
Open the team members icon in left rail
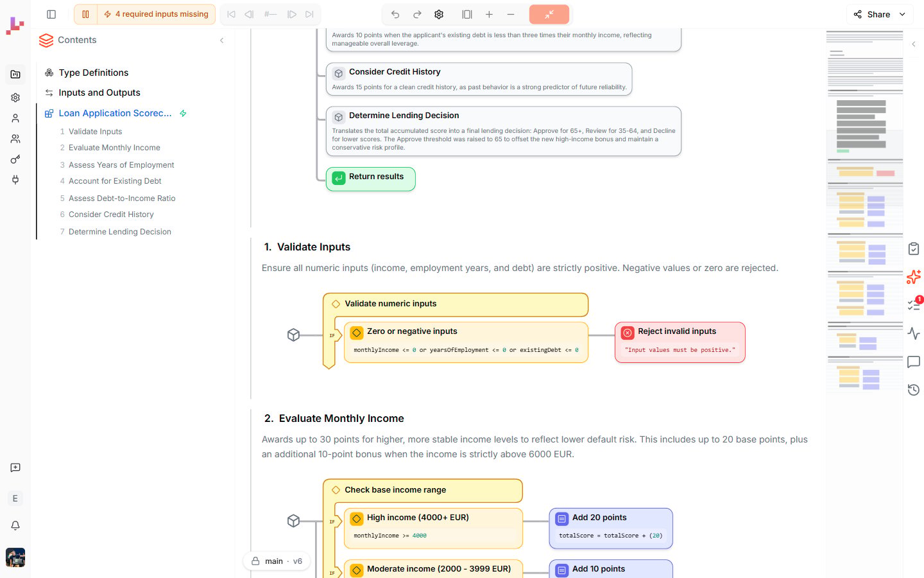pos(15,139)
